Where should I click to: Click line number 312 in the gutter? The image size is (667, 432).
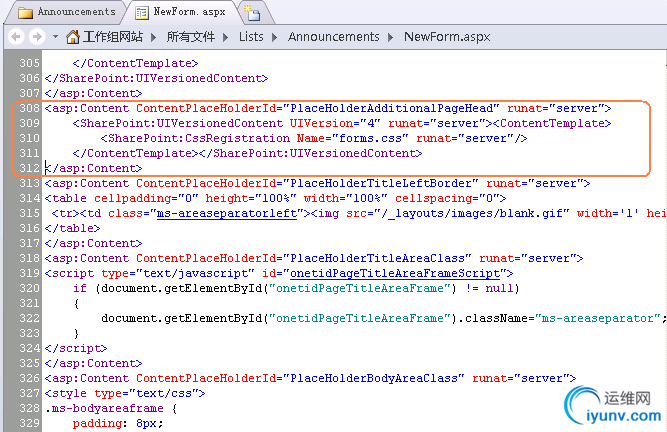coord(29,168)
